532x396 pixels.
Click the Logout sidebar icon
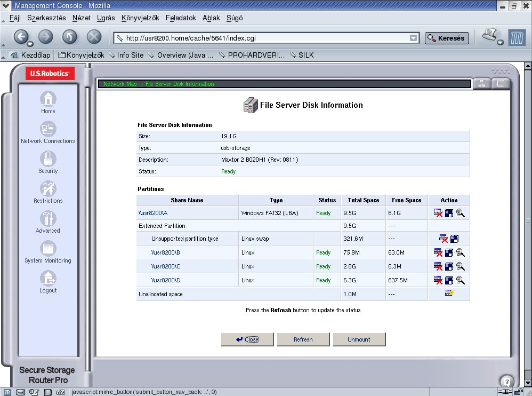[48, 279]
